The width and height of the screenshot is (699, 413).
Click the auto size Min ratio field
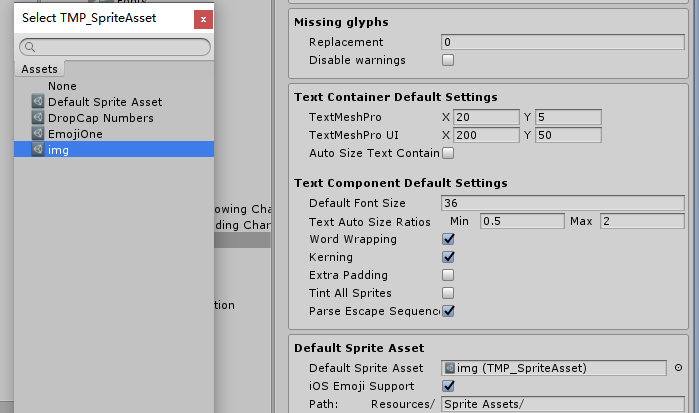522,221
